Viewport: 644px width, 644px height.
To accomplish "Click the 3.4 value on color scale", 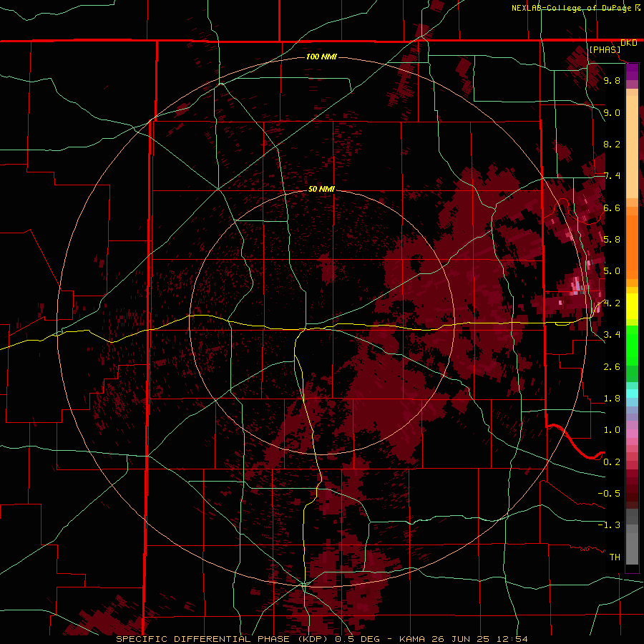I will coord(612,334).
